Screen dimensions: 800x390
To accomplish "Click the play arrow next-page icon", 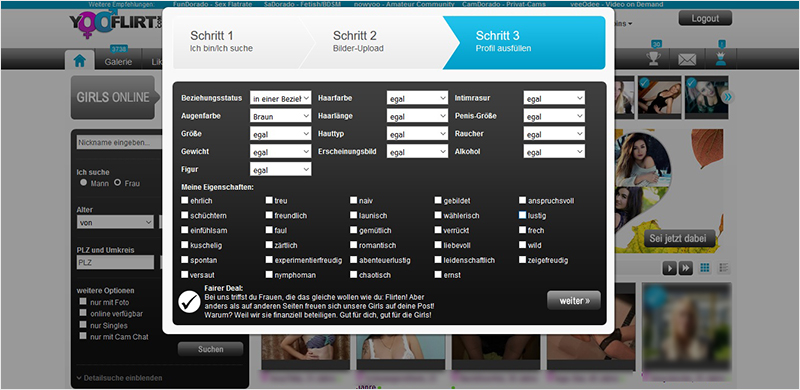I will point(669,268).
